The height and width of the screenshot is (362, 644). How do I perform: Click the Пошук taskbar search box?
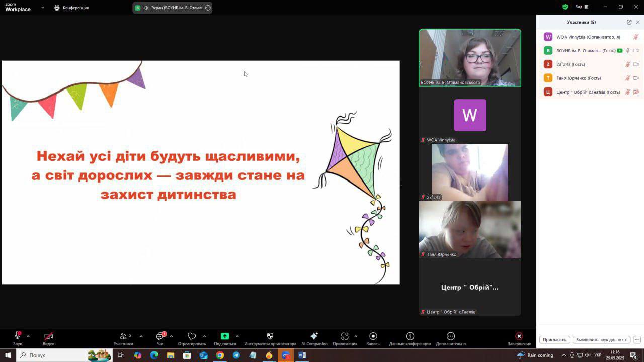(x=64, y=355)
